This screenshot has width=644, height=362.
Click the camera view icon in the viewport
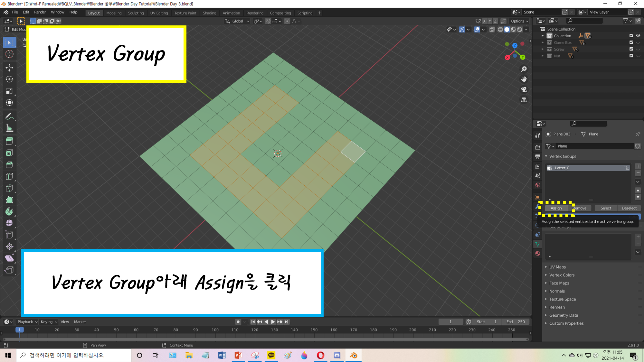pos(524,89)
